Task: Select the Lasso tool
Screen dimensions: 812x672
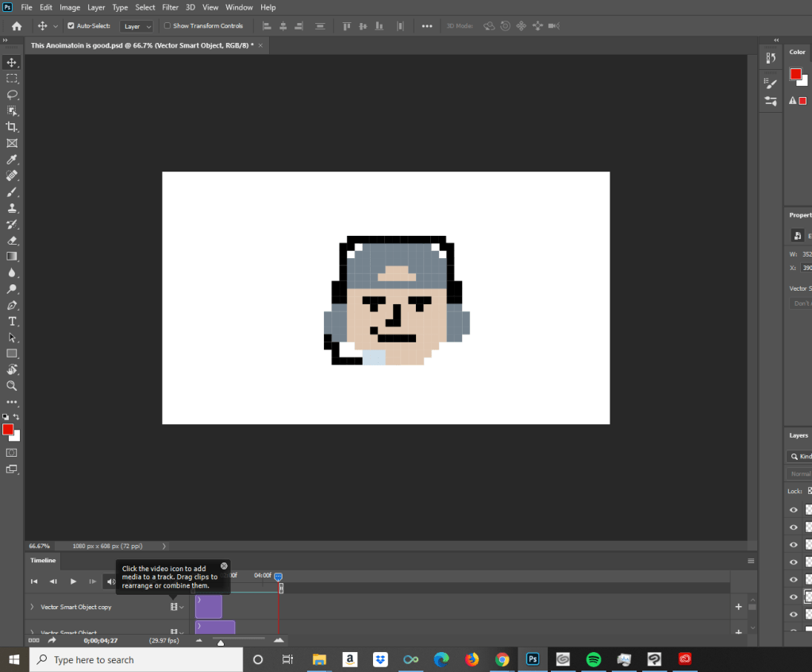Action: [x=12, y=95]
